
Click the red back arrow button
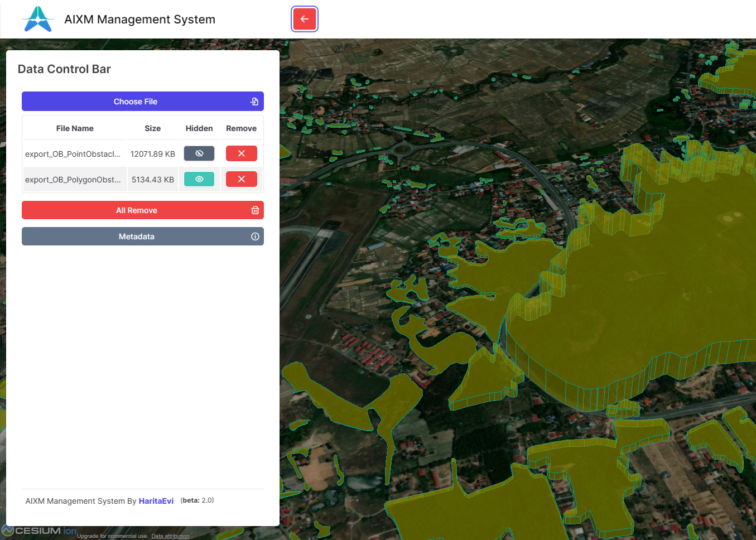(304, 19)
